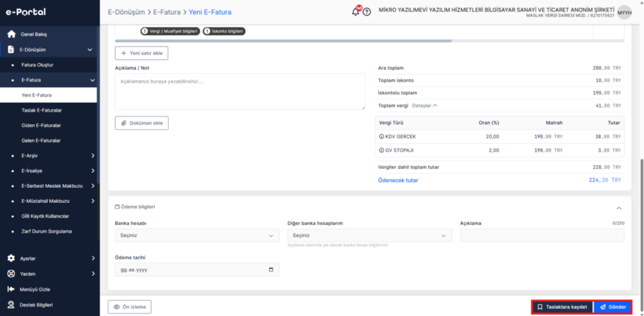Click the e-Portal logo
Viewport: 644px width, 316px height.
[25, 12]
